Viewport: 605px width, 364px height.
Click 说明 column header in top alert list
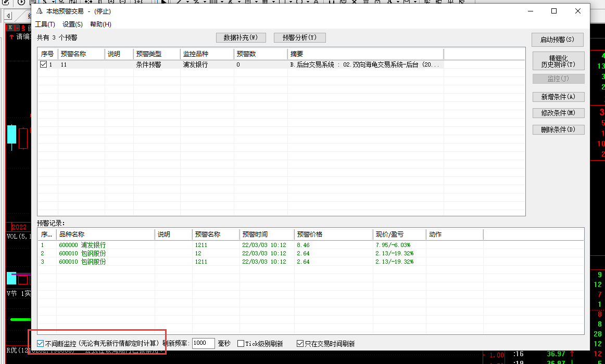point(119,54)
